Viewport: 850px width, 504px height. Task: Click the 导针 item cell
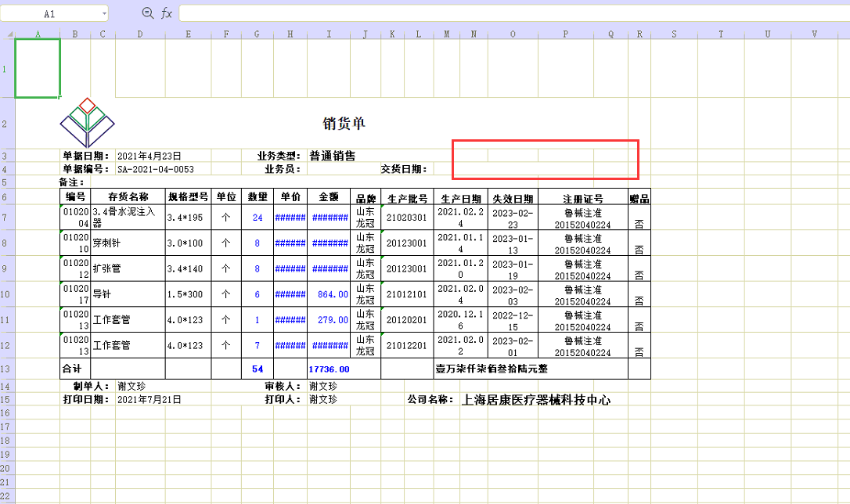[x=128, y=294]
